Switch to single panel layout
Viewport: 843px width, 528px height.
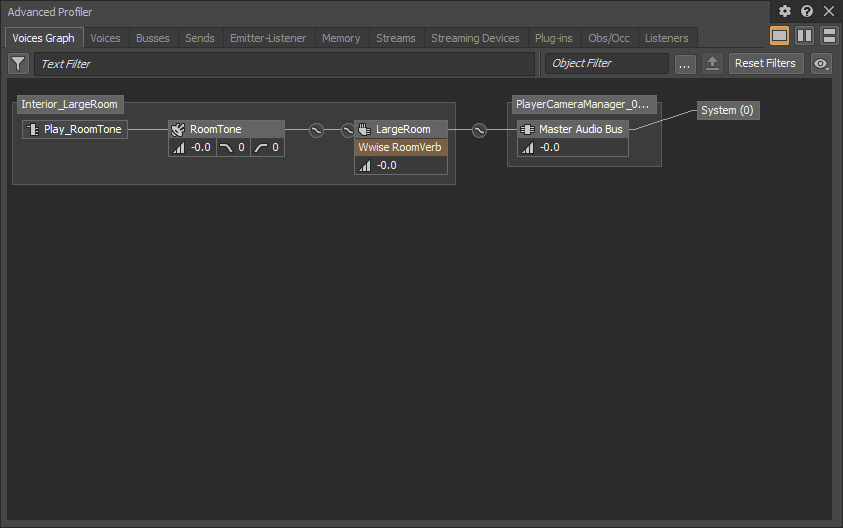(x=779, y=36)
